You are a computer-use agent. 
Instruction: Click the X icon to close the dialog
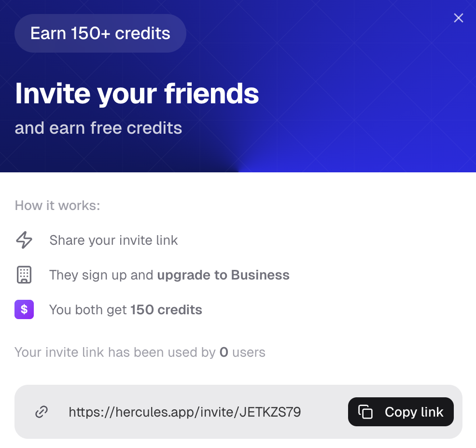[458, 18]
